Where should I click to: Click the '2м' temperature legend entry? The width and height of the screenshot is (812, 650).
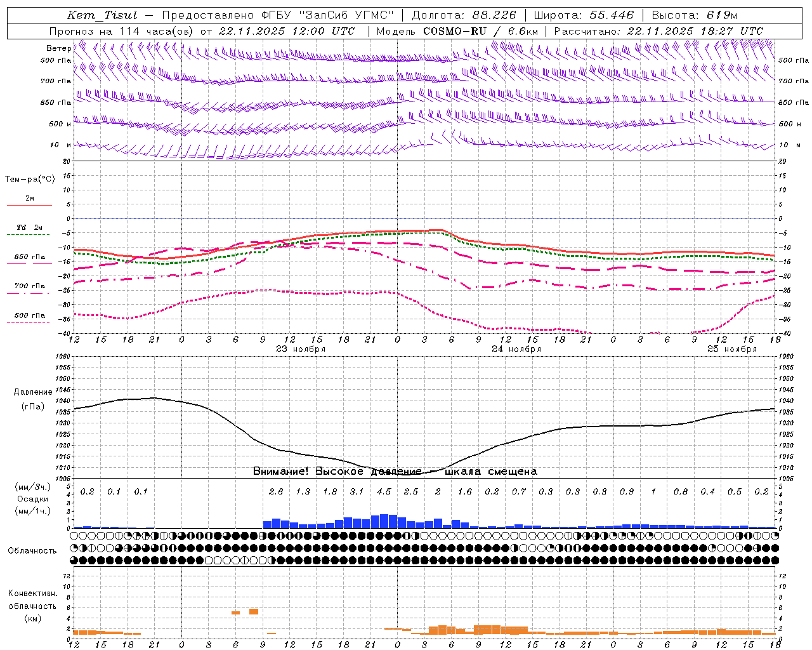[x=30, y=199]
